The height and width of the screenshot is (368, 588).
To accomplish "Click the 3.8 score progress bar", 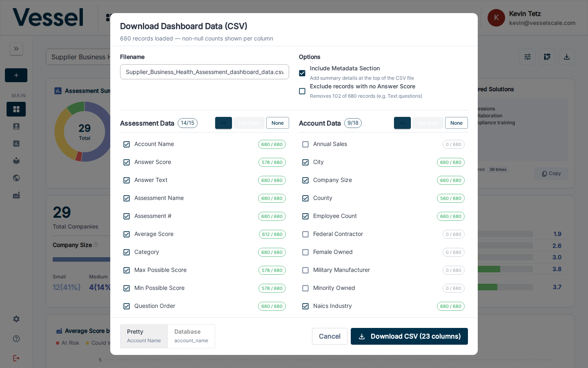I will (505, 269).
